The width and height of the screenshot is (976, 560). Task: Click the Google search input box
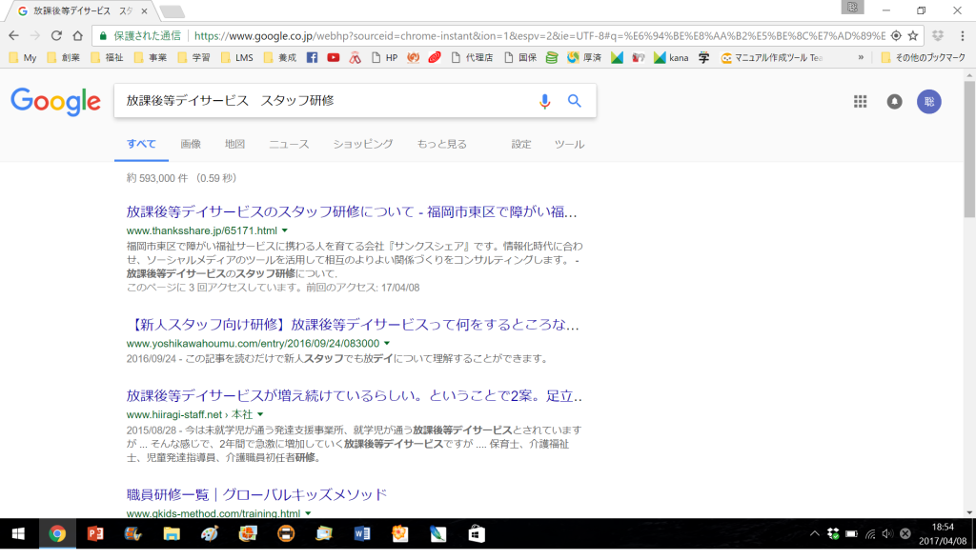[327, 101]
